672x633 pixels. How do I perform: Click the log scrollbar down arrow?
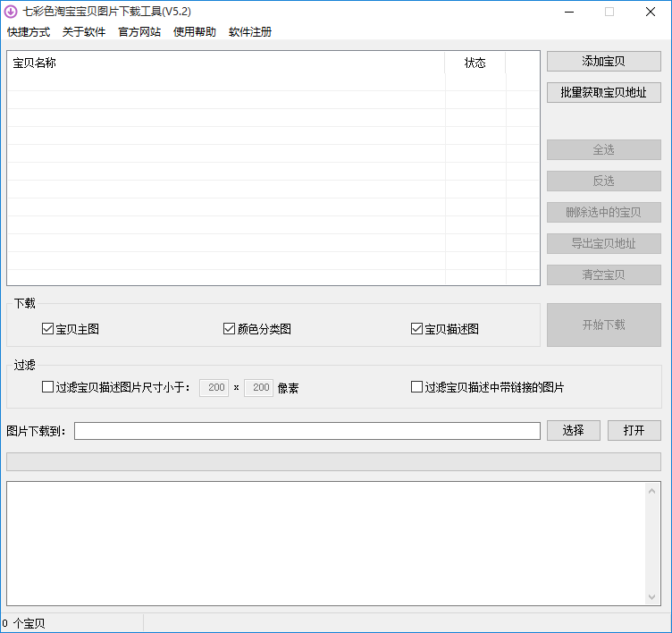(651, 597)
